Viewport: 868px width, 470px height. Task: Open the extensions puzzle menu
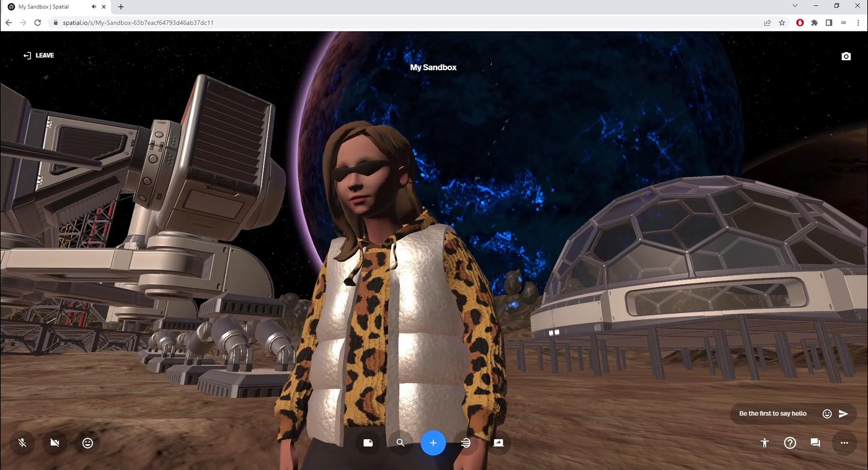tap(815, 22)
